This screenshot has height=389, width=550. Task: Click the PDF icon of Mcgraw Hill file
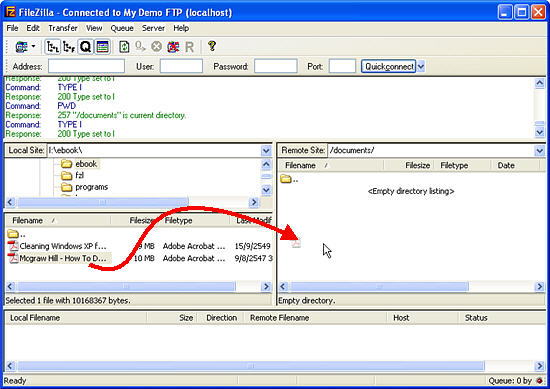point(13,258)
